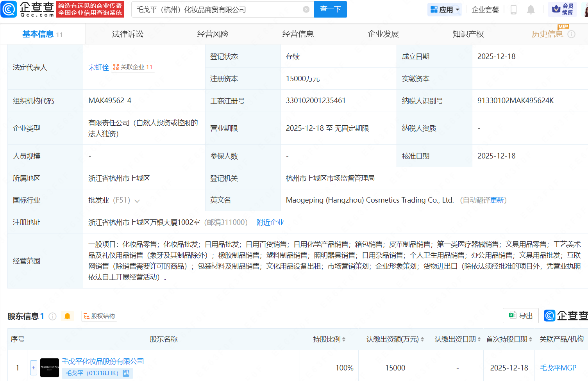Sort by 持股比例 column
Viewport: 588px width, 381px height.
[329, 339]
